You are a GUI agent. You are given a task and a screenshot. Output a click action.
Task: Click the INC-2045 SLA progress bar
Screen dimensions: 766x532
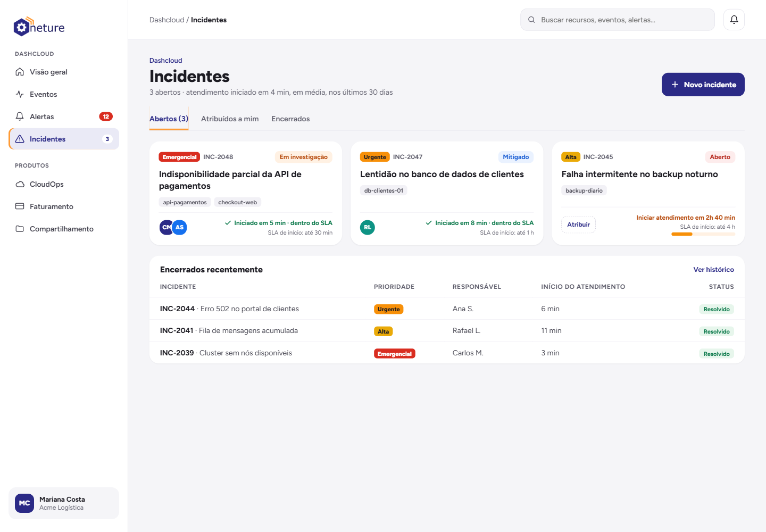click(x=703, y=234)
